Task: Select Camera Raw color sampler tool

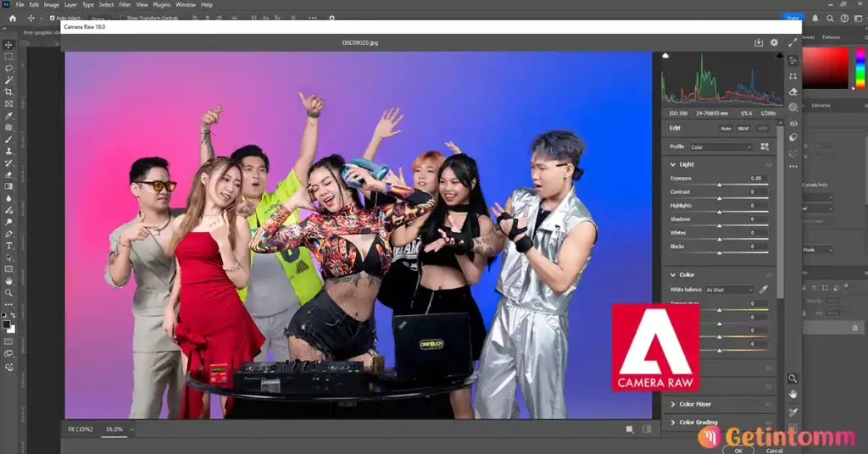Action: tap(793, 412)
